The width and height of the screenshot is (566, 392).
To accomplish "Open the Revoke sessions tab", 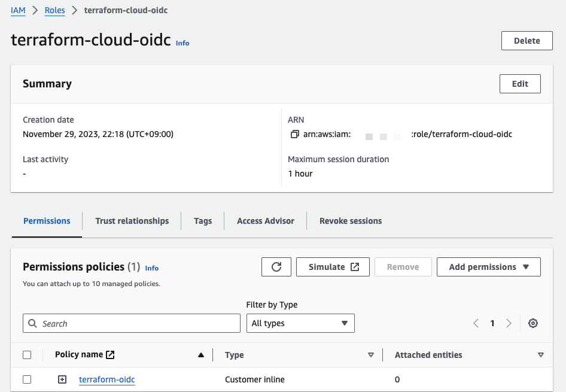I will (x=351, y=221).
